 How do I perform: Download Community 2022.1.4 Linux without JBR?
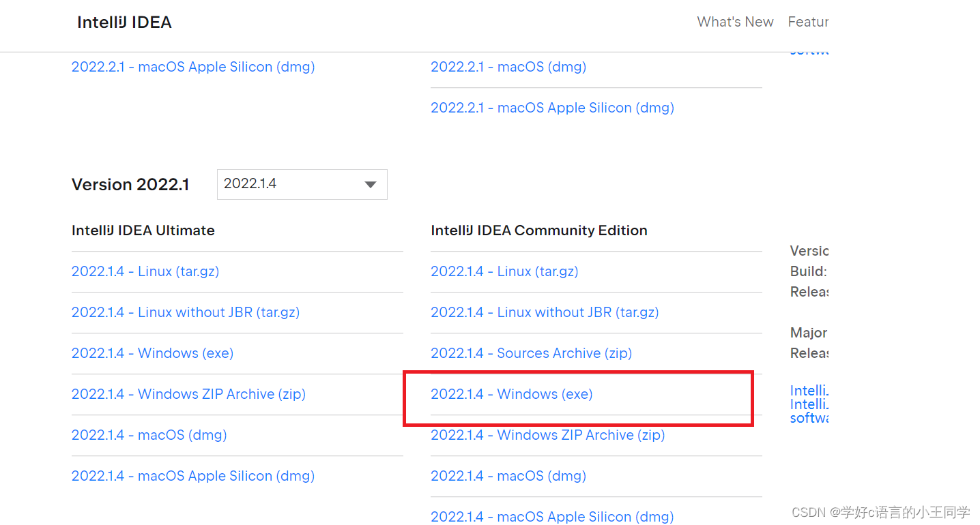[545, 312]
